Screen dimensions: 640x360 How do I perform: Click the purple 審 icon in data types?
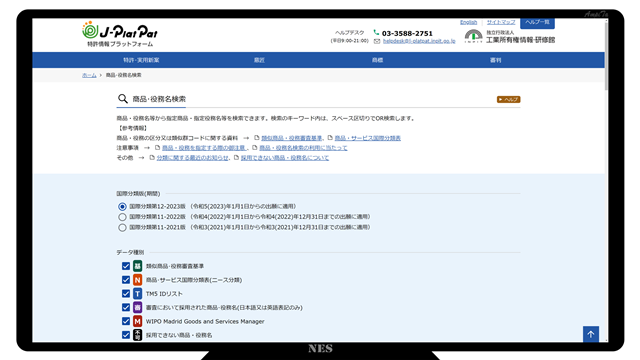point(138,307)
